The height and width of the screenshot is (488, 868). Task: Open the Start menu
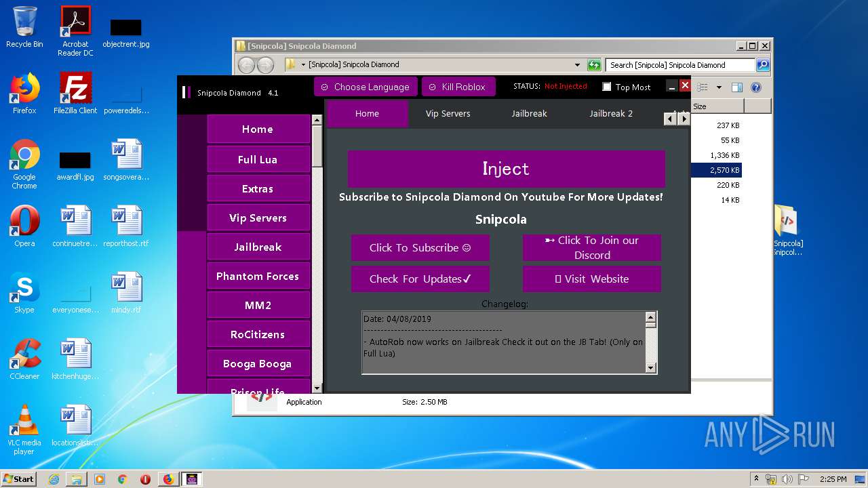pyautogui.click(x=19, y=479)
